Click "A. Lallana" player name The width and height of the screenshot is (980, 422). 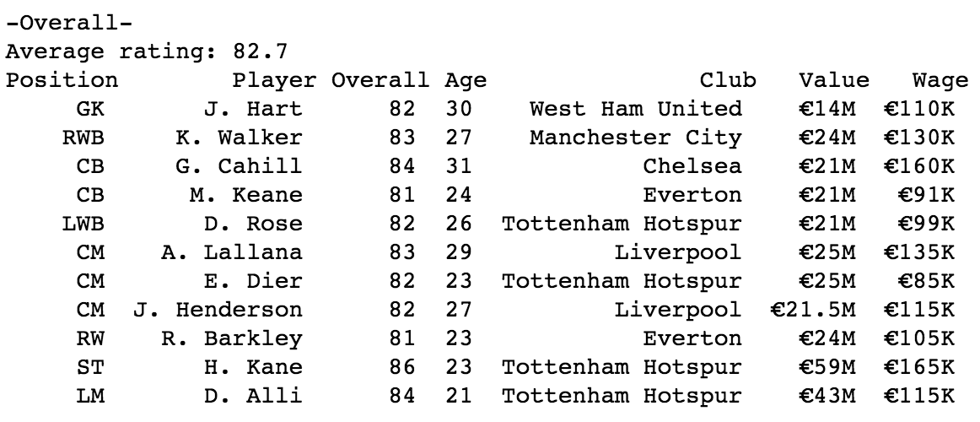coord(231,253)
